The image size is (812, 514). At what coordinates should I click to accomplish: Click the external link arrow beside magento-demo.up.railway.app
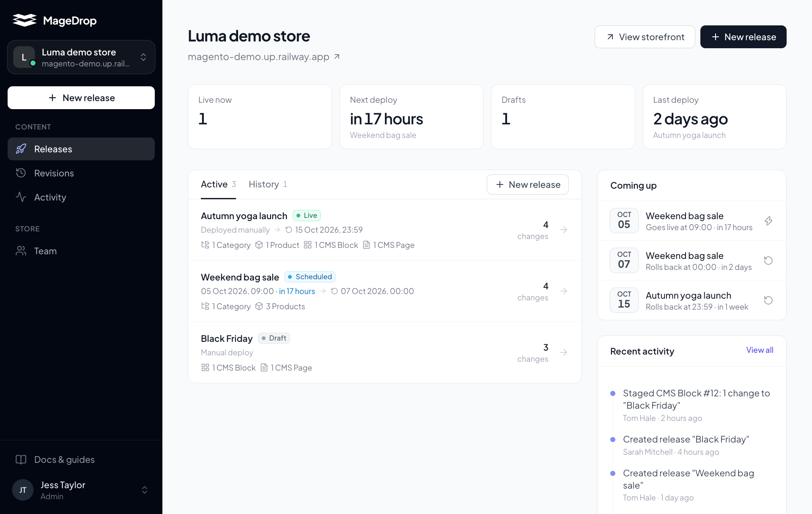[337, 57]
